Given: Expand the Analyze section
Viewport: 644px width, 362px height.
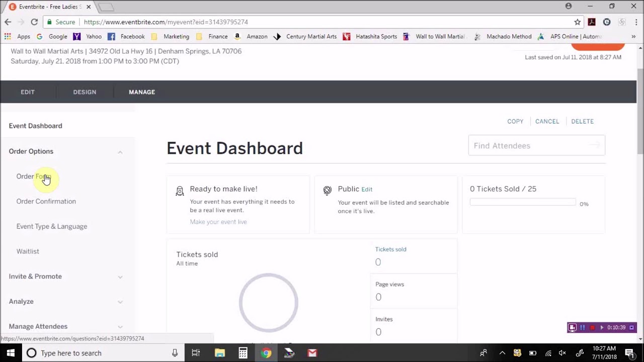Looking at the screenshot, I should (x=120, y=302).
